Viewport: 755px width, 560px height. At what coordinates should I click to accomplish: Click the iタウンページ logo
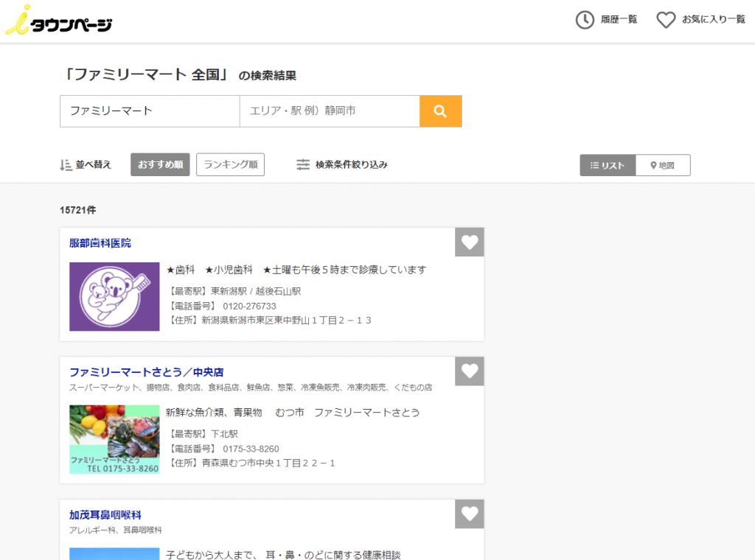coord(59,20)
